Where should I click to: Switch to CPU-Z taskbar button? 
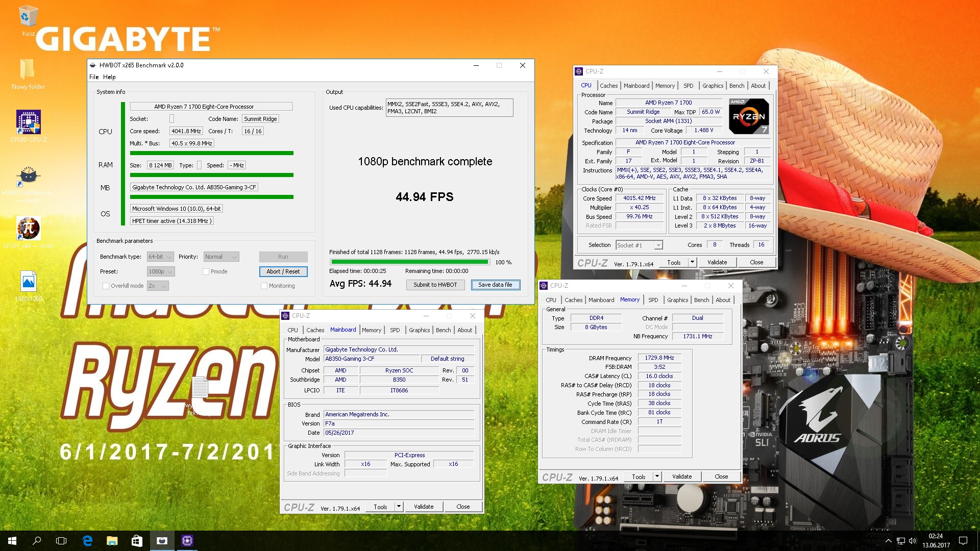pyautogui.click(x=187, y=541)
